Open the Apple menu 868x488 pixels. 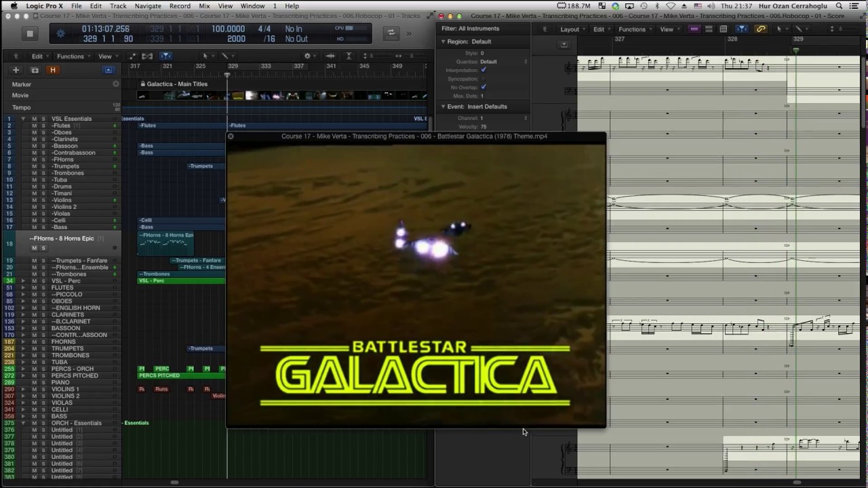(14, 6)
